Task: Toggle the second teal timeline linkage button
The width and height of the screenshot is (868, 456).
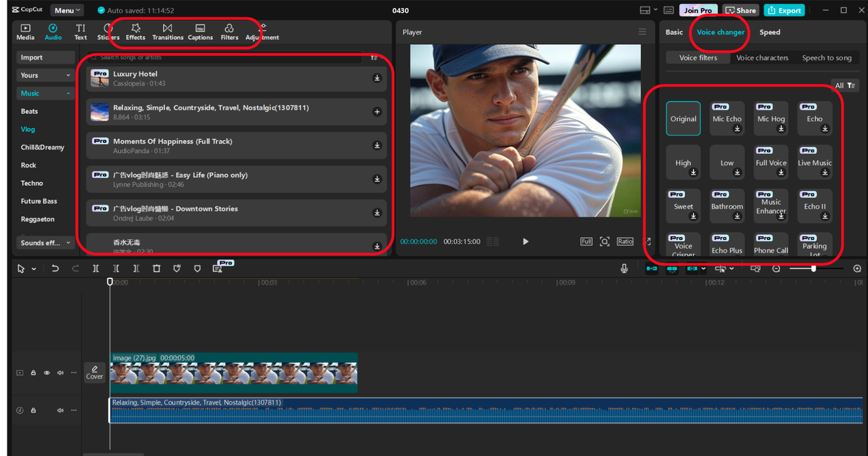Action: pos(672,268)
